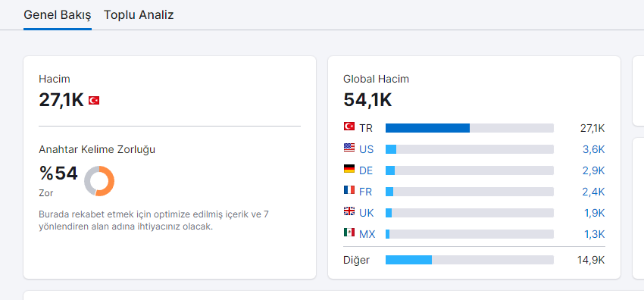This screenshot has width=644, height=300.
Task: Click the 2,9K DE volume value
Action: tap(594, 170)
